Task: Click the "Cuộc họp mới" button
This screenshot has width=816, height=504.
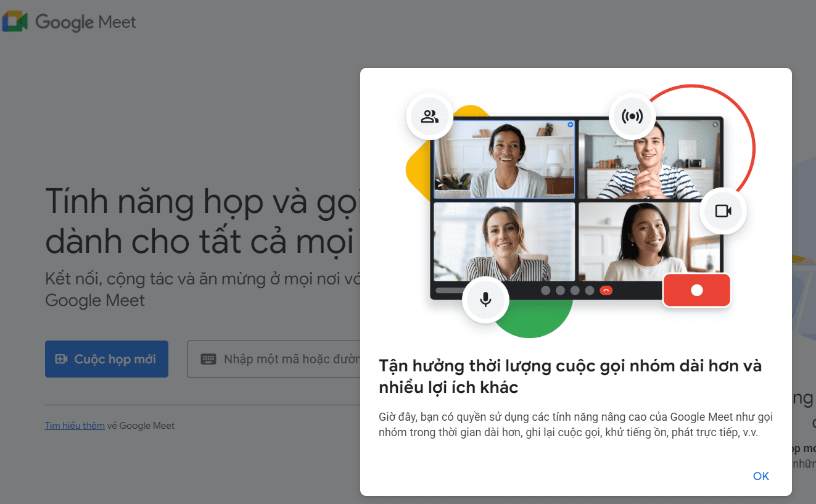Action: point(107,359)
